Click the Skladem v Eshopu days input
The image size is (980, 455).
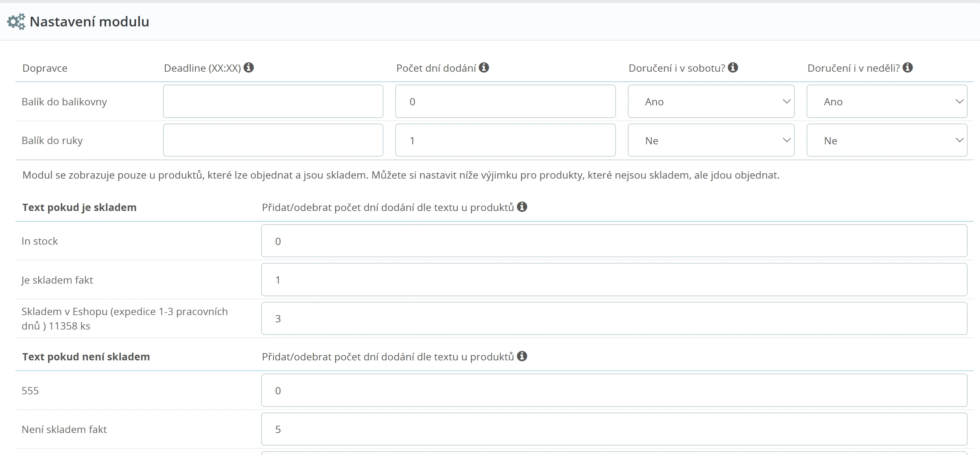coord(614,318)
